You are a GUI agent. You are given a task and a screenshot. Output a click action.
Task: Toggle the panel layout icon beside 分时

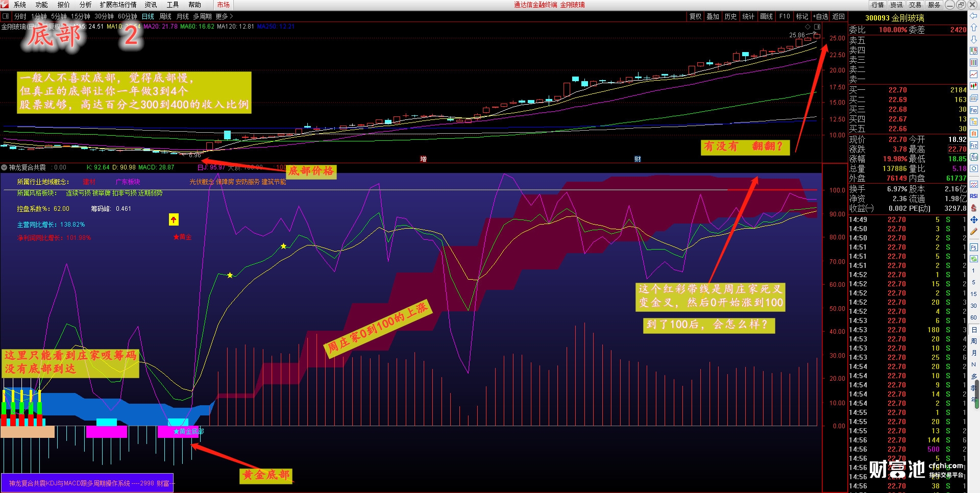[6, 16]
